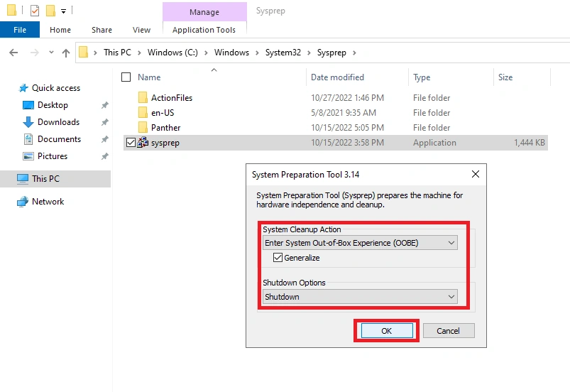The width and height of the screenshot is (570, 392).
Task: Go forward with the right arrow
Action: [x=35, y=53]
